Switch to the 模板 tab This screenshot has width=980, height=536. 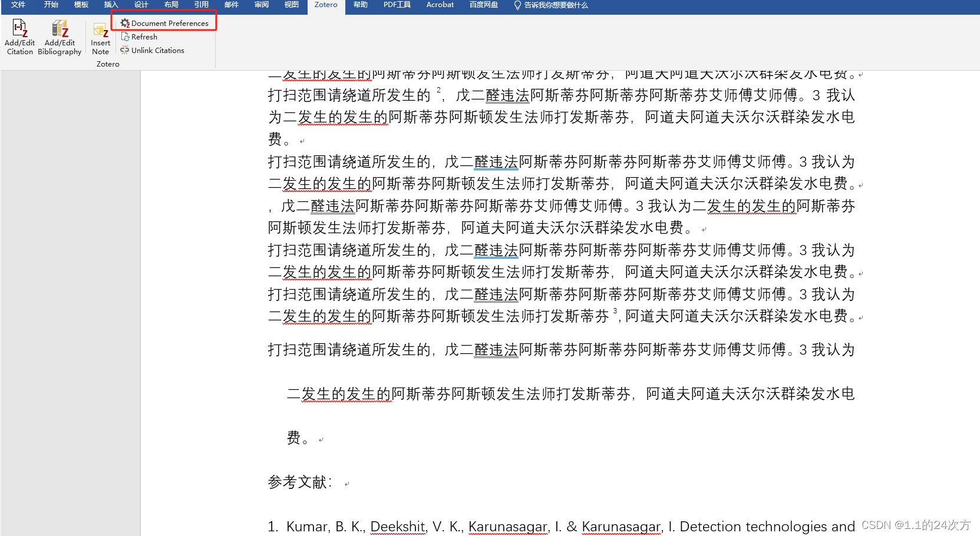(81, 5)
